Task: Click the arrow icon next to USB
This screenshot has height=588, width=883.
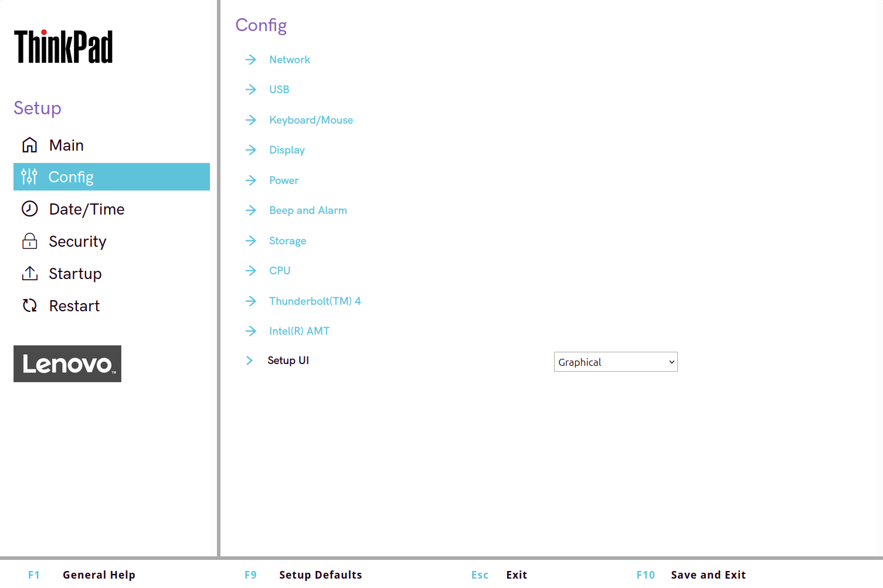Action: pyautogui.click(x=251, y=90)
